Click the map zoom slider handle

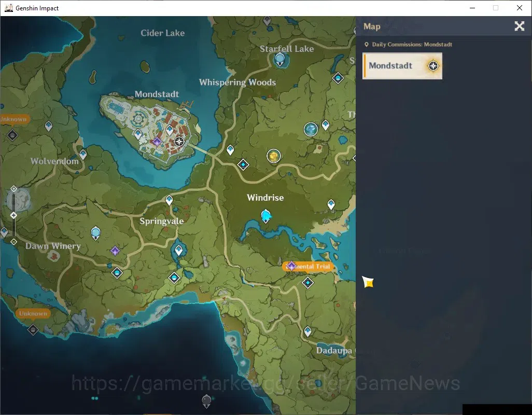point(13,215)
